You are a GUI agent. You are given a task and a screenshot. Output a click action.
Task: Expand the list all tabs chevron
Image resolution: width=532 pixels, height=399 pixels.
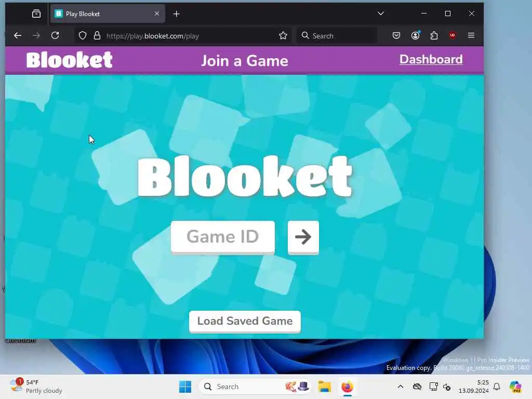click(381, 14)
